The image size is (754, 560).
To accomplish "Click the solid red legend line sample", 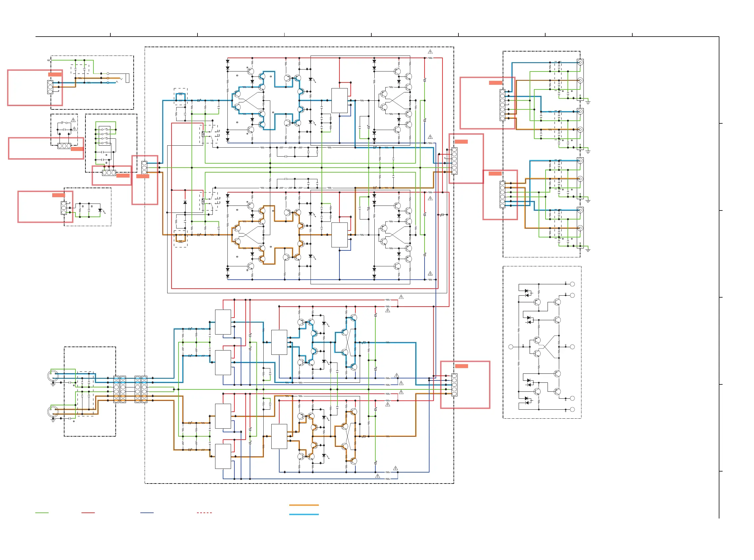I will click(88, 513).
